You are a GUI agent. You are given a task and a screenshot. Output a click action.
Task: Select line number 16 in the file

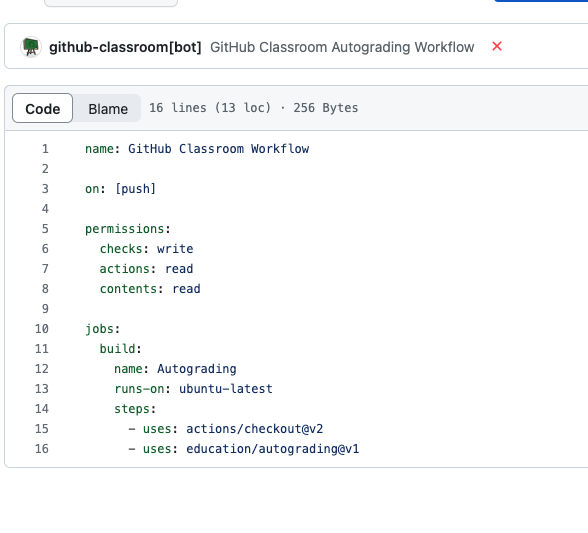(42, 449)
